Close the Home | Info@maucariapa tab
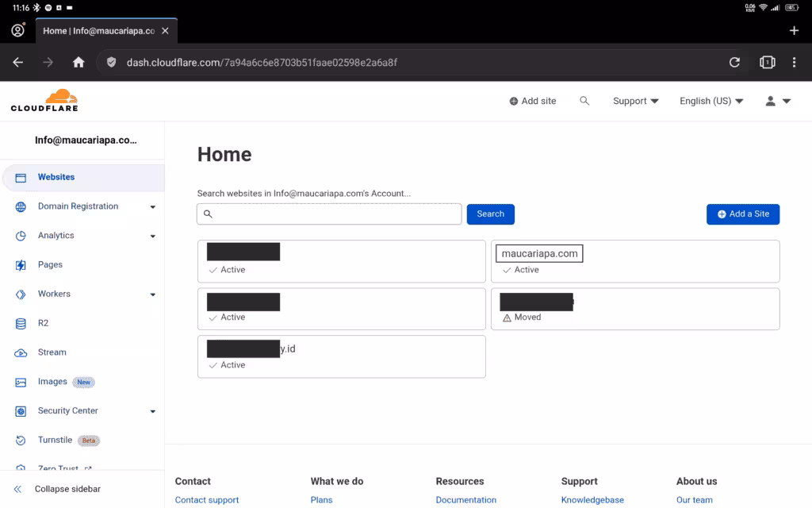Screen dimensions: 812x508 165,31
